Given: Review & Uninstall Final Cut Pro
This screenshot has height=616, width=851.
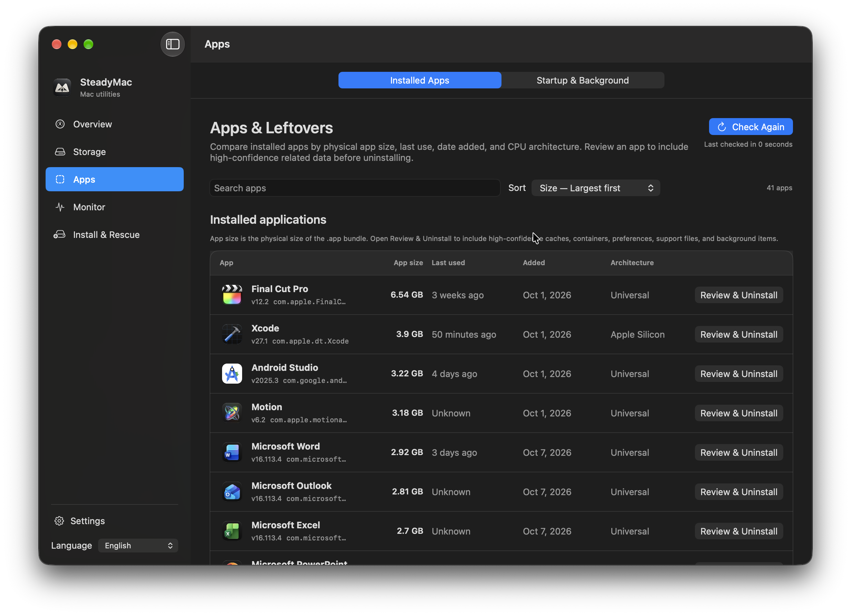Looking at the screenshot, I should [x=738, y=295].
